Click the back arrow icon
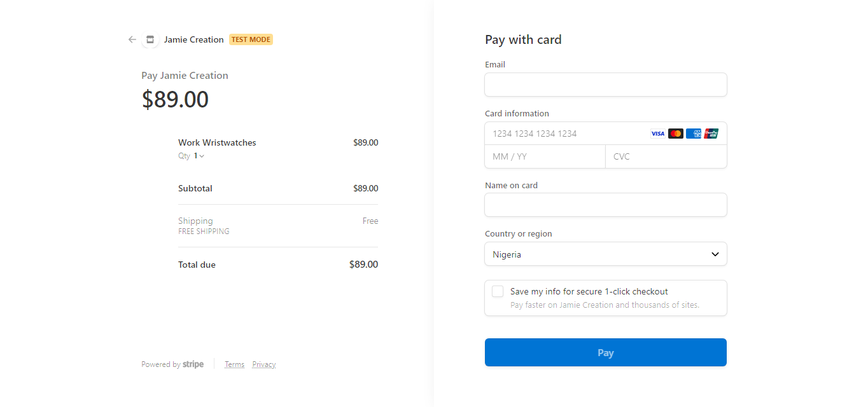 pos(132,39)
